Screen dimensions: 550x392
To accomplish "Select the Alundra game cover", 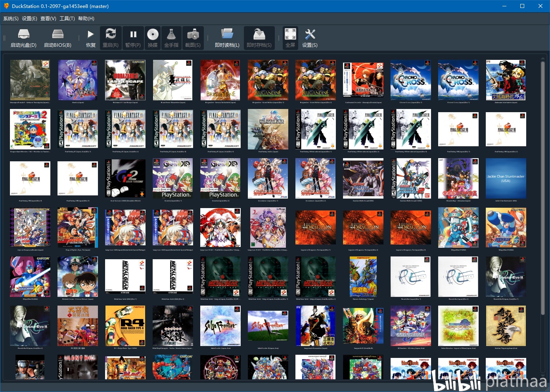I will coord(78,80).
